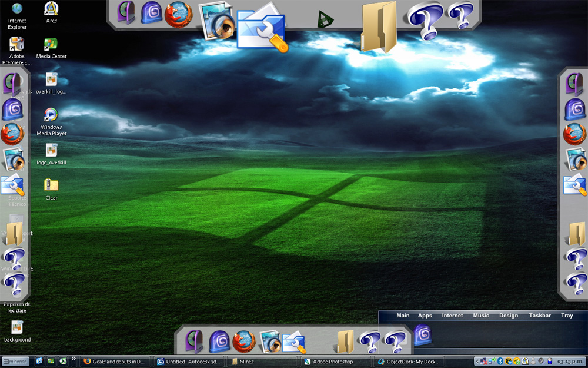Select the Windows Media Player desktop icon
588x368 pixels.
[x=51, y=122]
